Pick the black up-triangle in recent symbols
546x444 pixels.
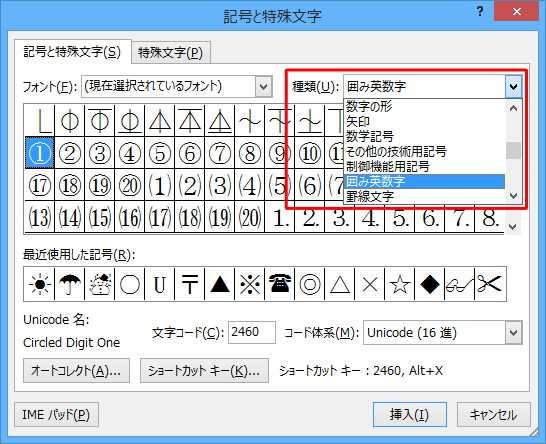coord(219,284)
